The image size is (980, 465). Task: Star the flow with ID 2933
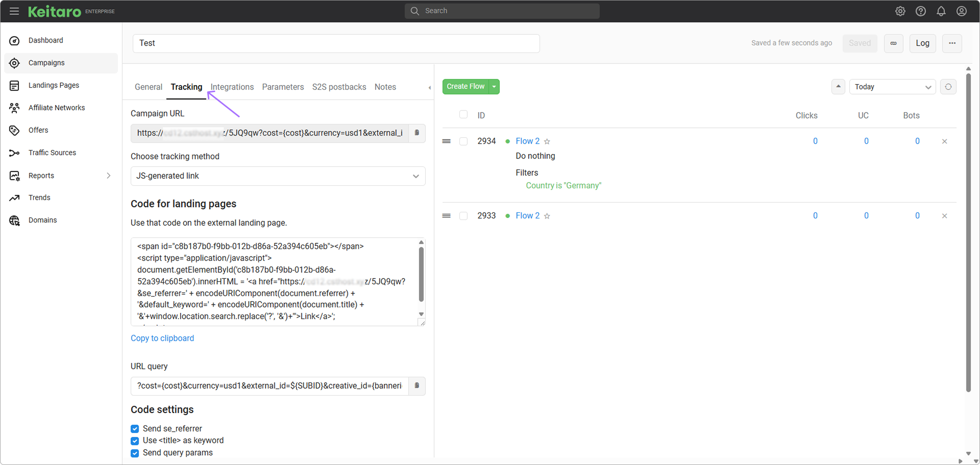547,216
